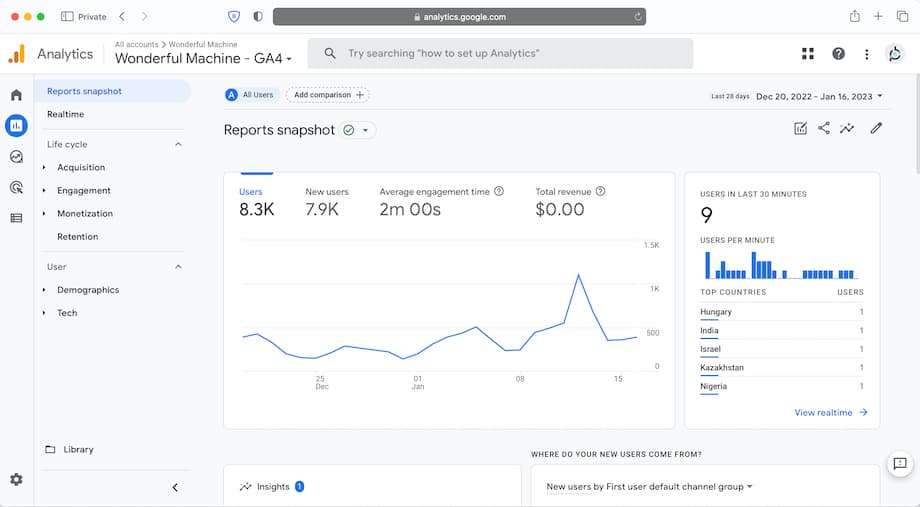The height and width of the screenshot is (507, 920).
Task: Click the Safari sidebar toggle icon
Action: [x=67, y=16]
